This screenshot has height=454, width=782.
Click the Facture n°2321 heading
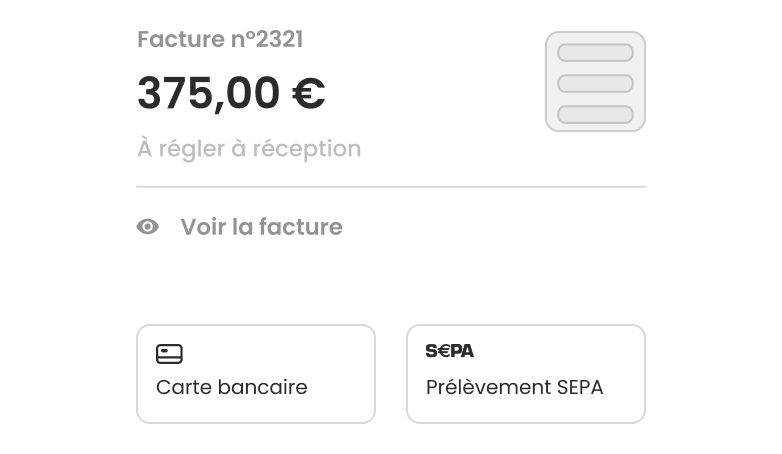(220, 39)
